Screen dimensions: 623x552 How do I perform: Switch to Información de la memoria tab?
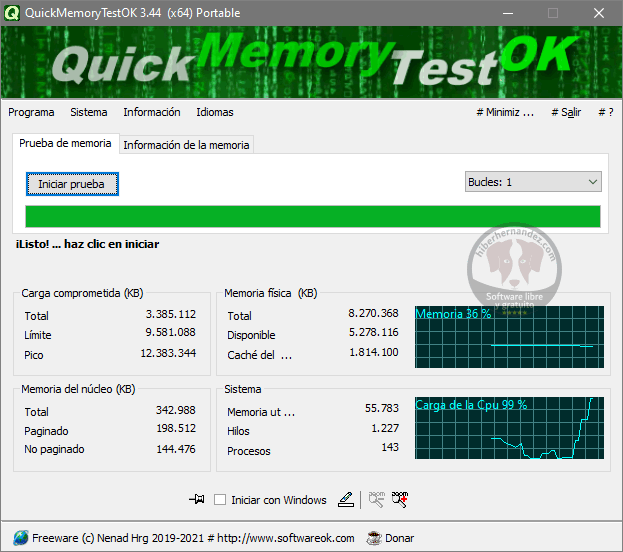tap(186, 145)
